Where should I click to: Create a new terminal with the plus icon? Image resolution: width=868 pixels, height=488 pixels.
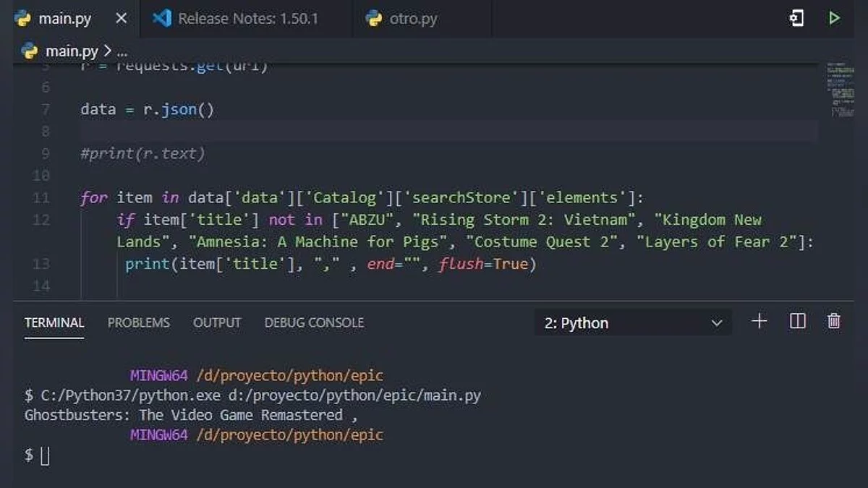coord(759,322)
